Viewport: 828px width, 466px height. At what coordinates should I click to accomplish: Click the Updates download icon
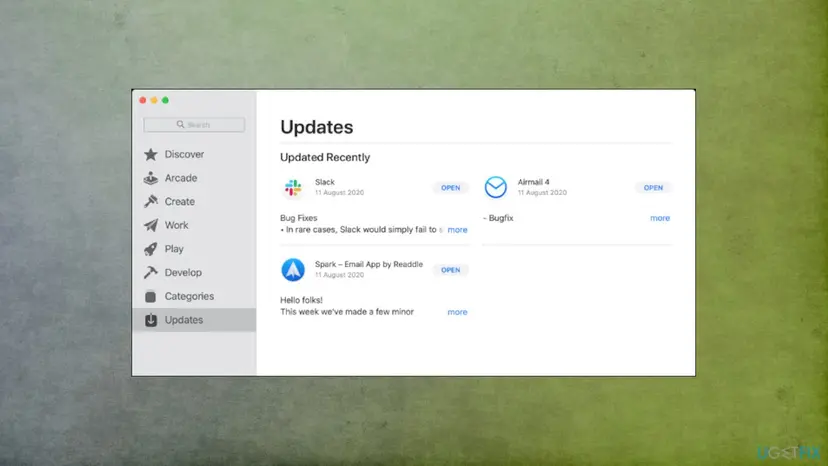click(150, 320)
